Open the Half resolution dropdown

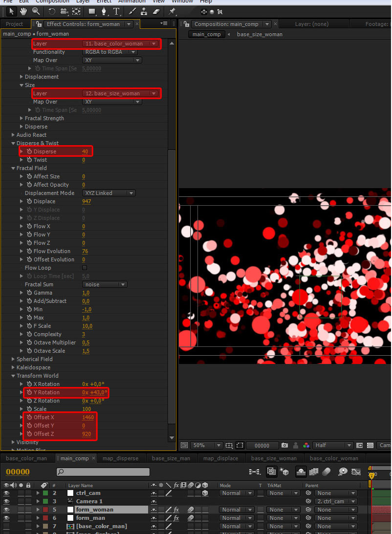[332, 445]
